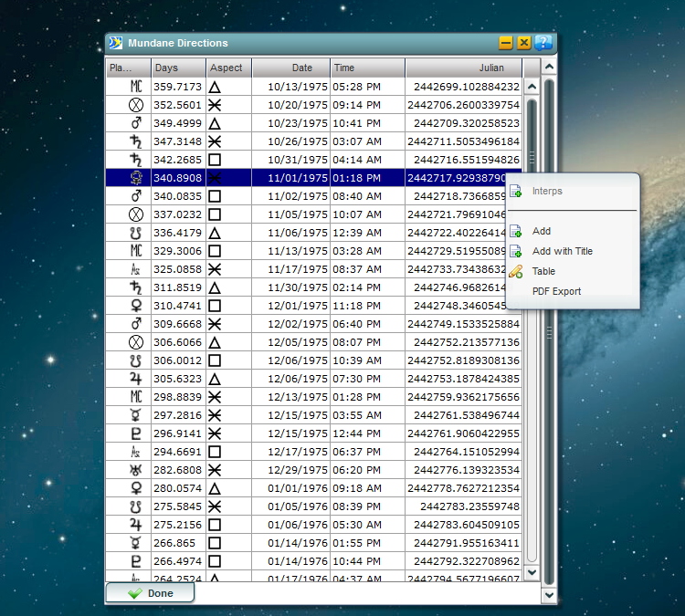Sort by the Days column header

(177, 68)
